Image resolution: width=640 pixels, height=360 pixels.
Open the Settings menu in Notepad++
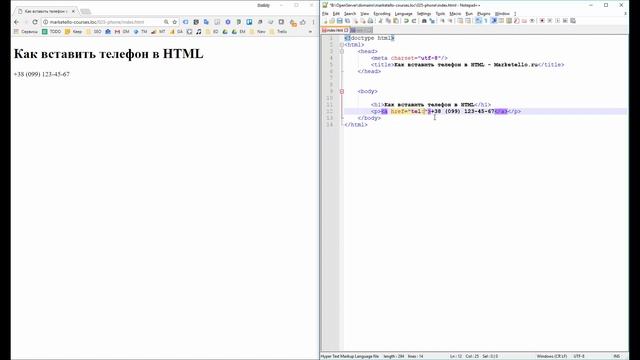[x=424, y=14]
